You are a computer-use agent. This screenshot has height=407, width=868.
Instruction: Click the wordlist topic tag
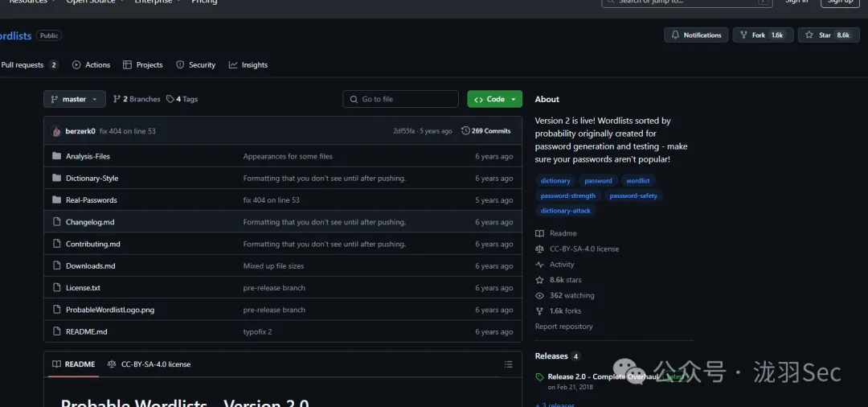[638, 180]
